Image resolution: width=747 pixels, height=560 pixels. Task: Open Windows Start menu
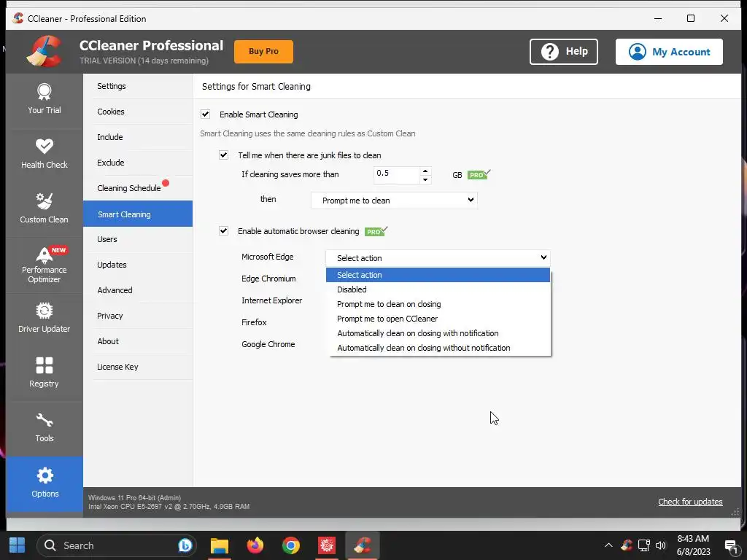pos(18,545)
